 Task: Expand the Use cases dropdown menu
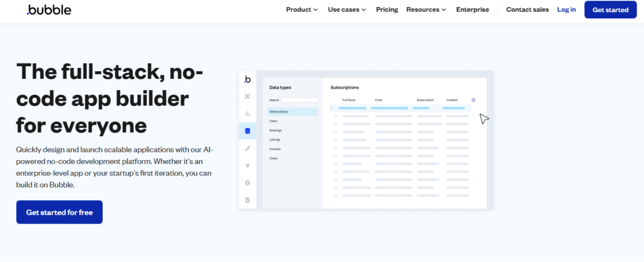[347, 9]
